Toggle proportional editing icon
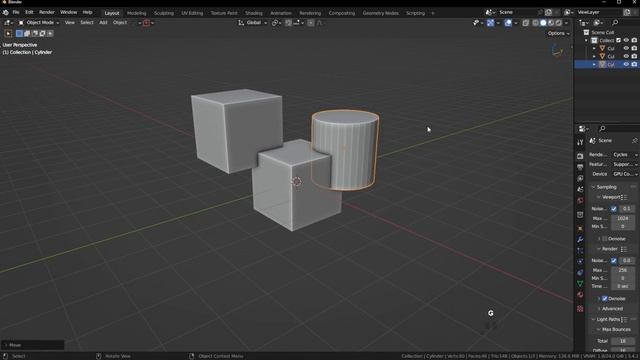The width and height of the screenshot is (640, 360). pos(311,23)
